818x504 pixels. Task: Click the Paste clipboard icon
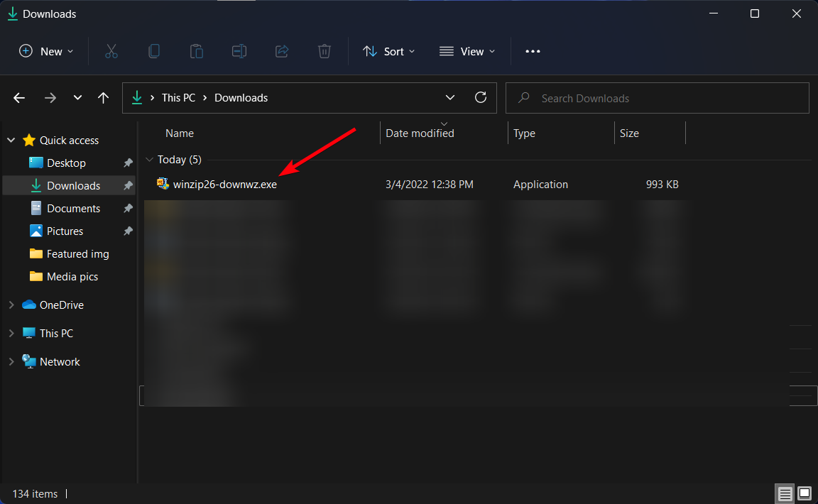tap(197, 51)
